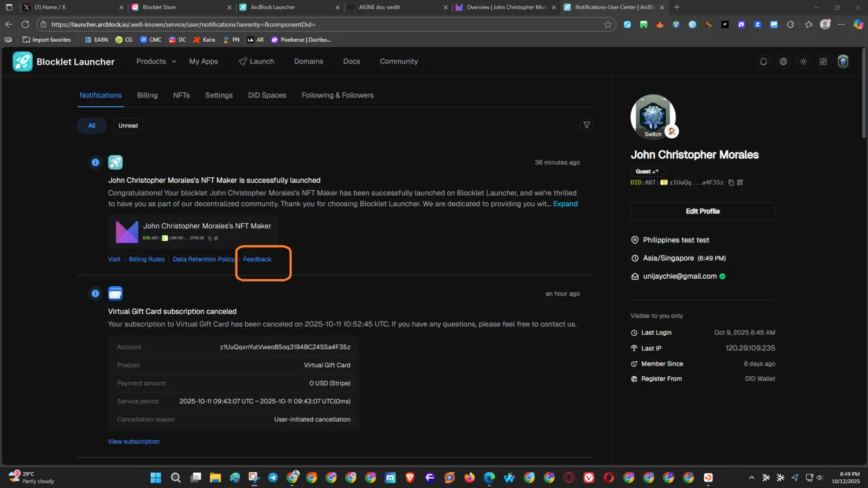
Task: Open File Explorer from the taskbar
Action: point(215,478)
